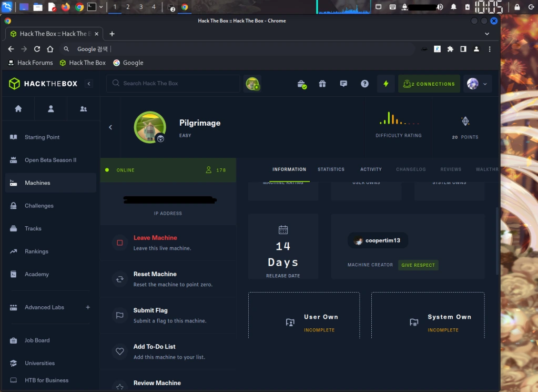Image resolution: width=538 pixels, height=392 pixels.
Task: Click Reset Machine action
Action: [x=168, y=279]
